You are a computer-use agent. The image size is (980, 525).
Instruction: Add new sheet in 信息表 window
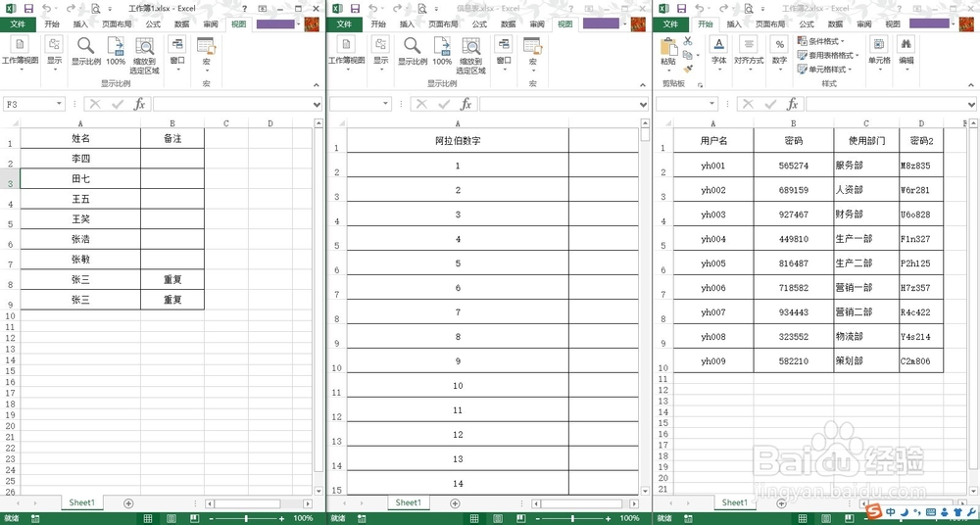455,502
